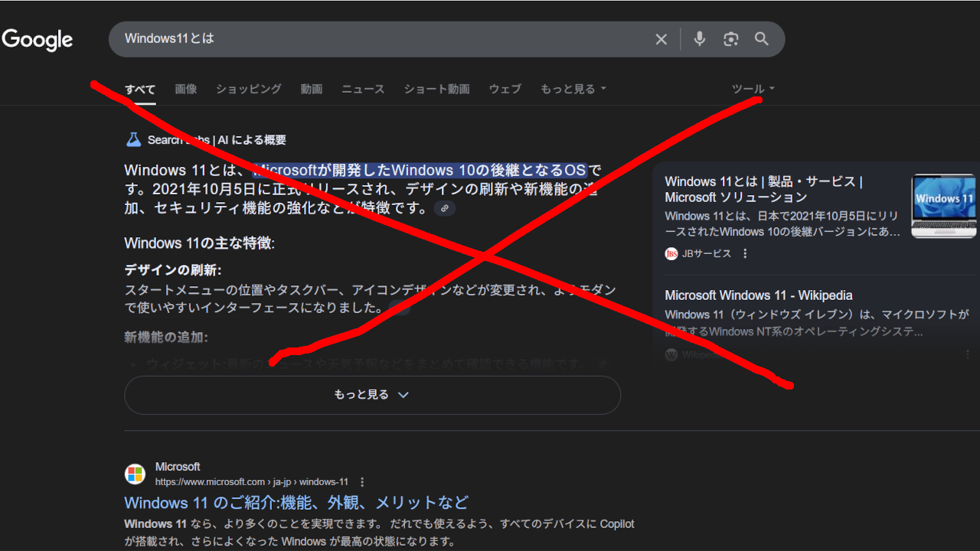
Task: Click the 新機能の追加 subheading
Action: click(166, 337)
